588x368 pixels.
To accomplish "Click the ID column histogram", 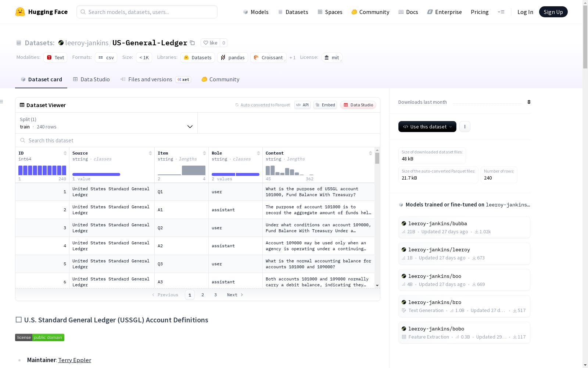I will (x=42, y=170).
